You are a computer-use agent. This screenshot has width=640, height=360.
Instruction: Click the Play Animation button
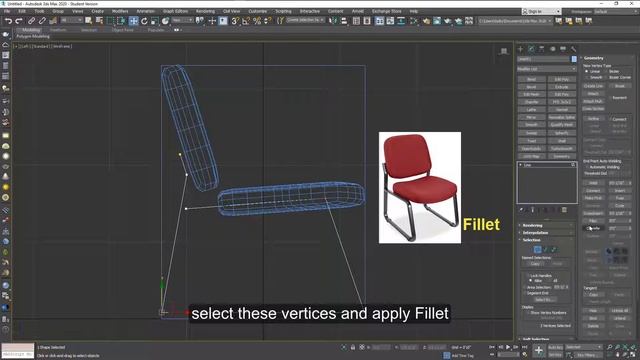(508, 347)
